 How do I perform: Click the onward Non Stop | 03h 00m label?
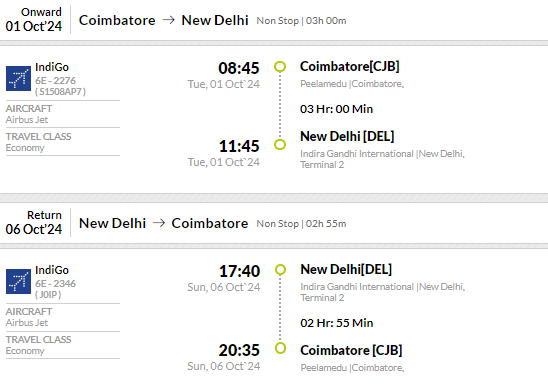coord(301,21)
